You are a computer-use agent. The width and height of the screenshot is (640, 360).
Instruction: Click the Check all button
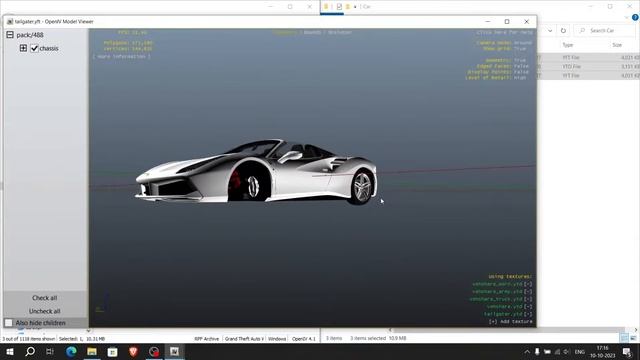(44, 298)
